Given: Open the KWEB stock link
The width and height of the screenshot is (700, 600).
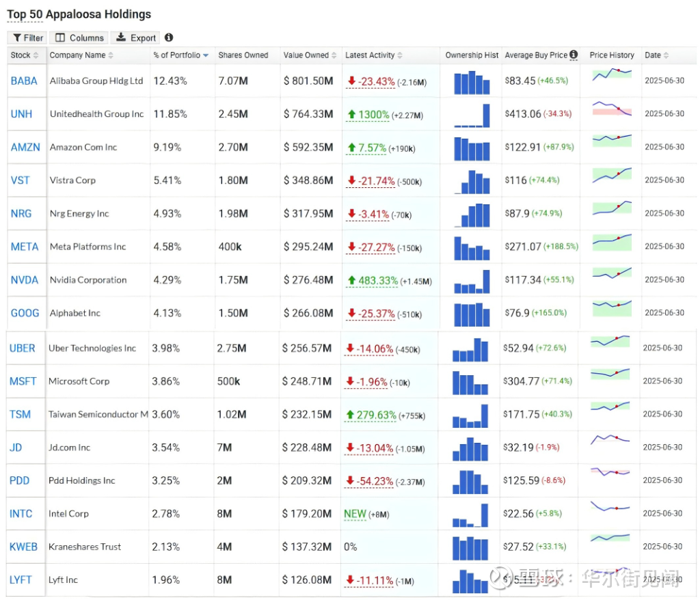Looking at the screenshot, I should [24, 547].
